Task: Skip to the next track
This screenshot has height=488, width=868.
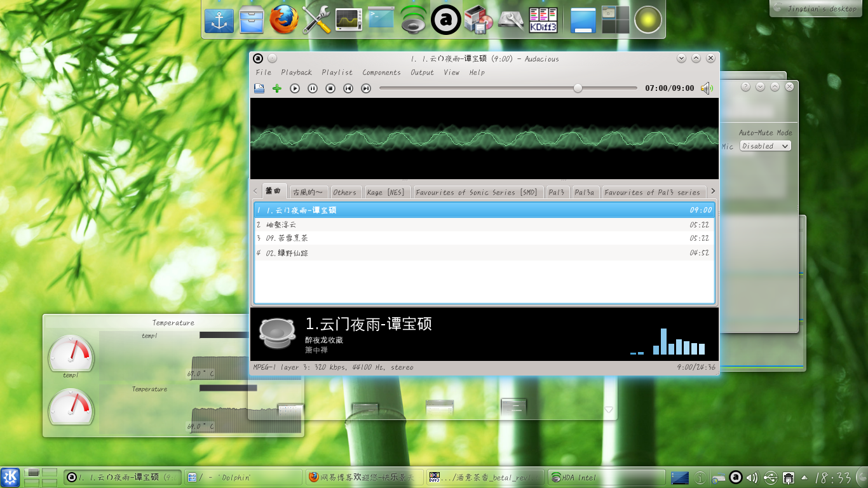Action: coord(366,88)
